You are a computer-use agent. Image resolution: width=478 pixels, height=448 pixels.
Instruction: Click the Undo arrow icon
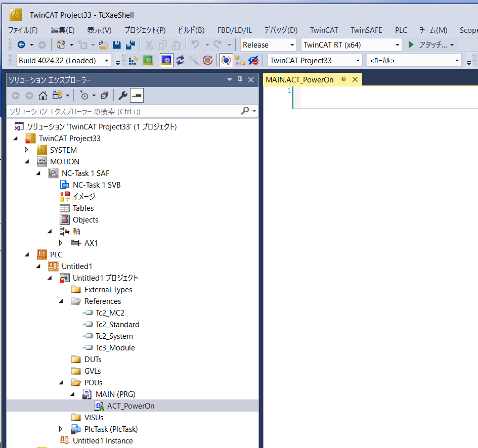pos(195,45)
